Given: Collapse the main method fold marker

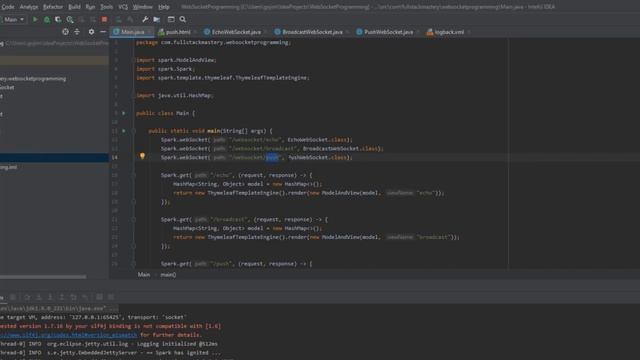Looking at the screenshot, I should click(133, 131).
